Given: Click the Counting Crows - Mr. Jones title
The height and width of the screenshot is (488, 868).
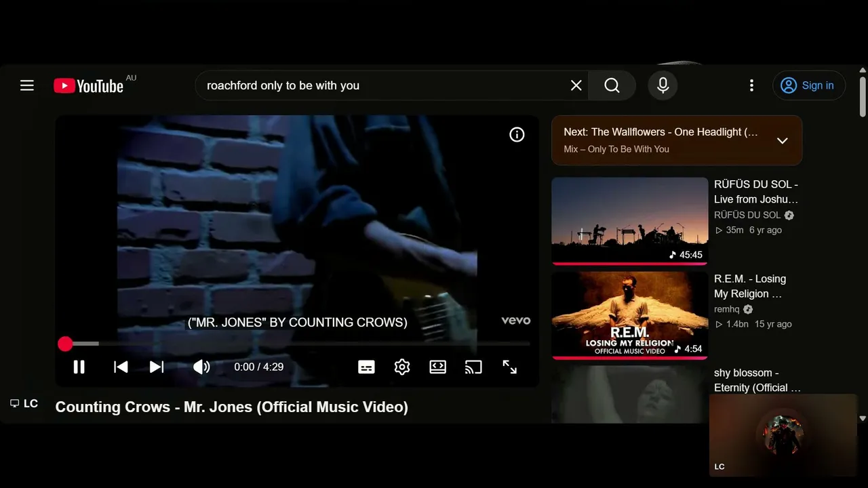Looking at the screenshot, I should pos(232,407).
